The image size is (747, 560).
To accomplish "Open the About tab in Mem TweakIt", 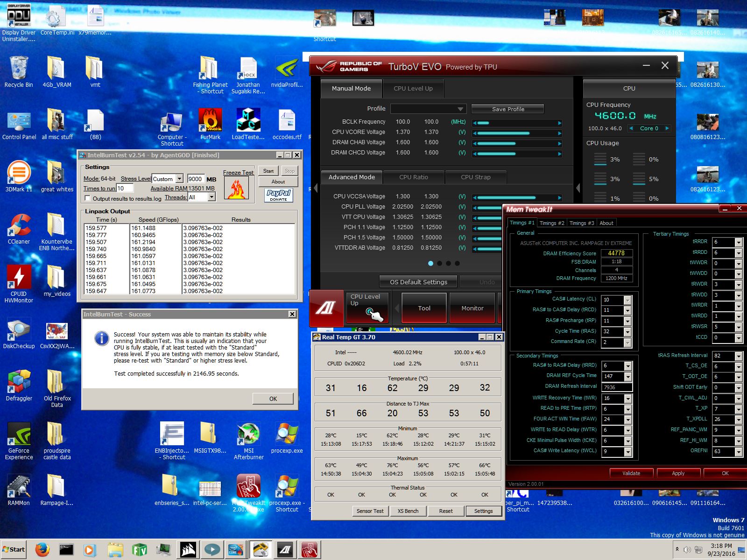I will (x=606, y=223).
